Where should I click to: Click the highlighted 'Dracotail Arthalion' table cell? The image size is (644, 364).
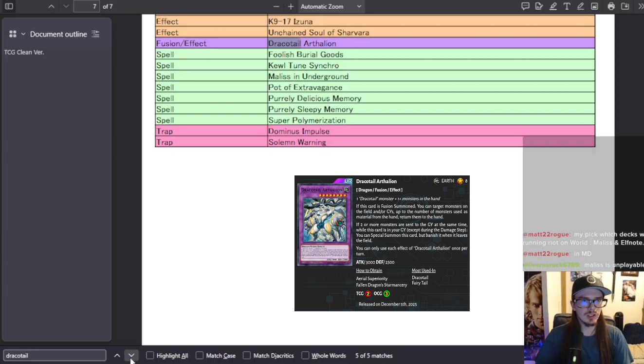[431, 43]
